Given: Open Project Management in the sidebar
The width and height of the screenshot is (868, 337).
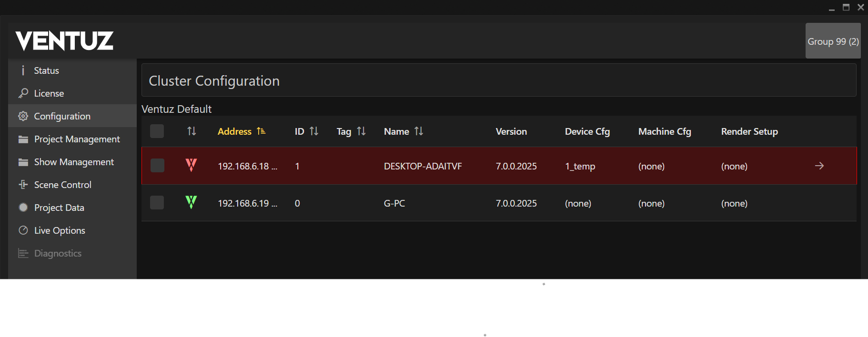Looking at the screenshot, I should coord(77,139).
